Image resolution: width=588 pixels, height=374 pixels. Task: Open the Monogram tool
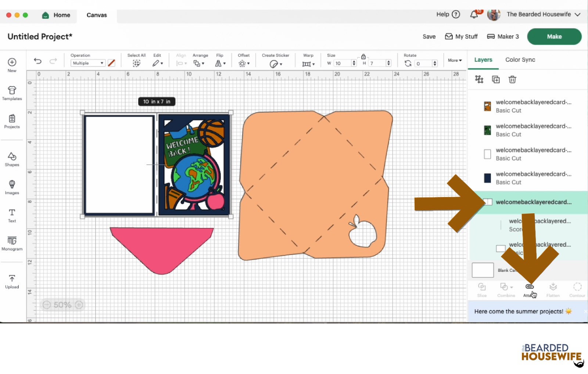click(x=12, y=243)
